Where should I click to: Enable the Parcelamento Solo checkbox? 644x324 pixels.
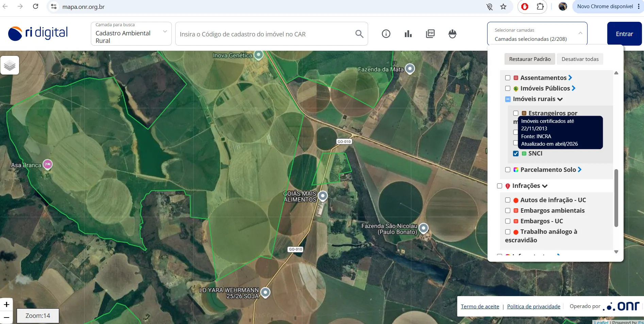tap(508, 170)
